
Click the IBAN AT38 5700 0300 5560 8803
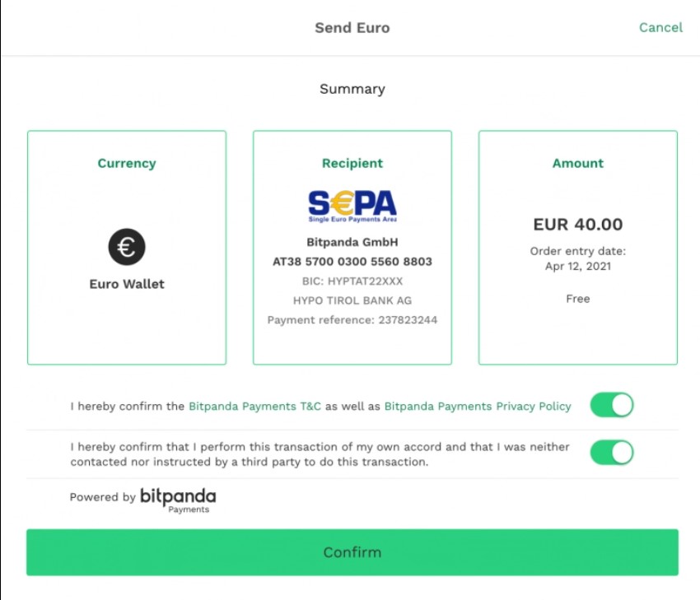tap(352, 262)
